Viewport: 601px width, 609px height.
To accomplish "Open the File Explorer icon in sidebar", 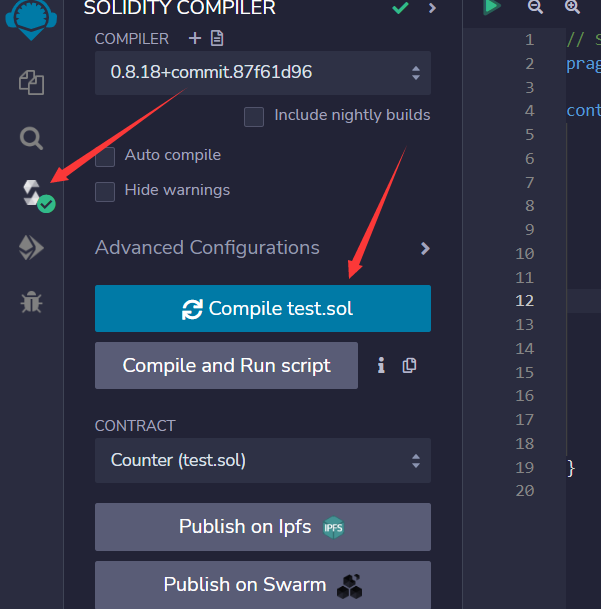I will [31, 82].
